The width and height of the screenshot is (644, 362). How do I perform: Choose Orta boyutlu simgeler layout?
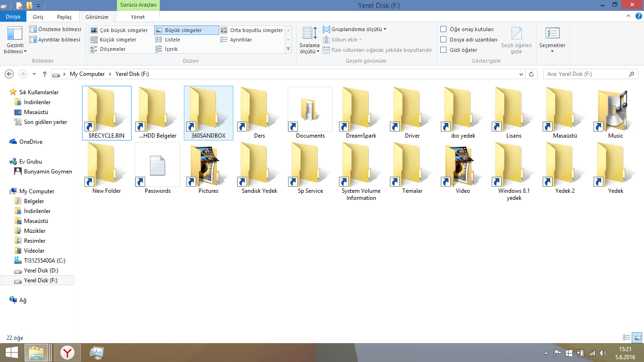click(x=252, y=30)
